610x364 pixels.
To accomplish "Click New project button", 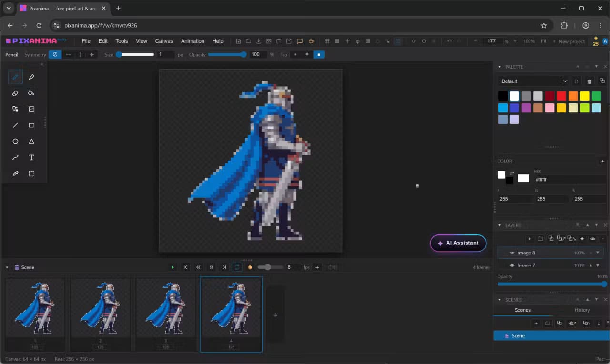I will [568, 41].
